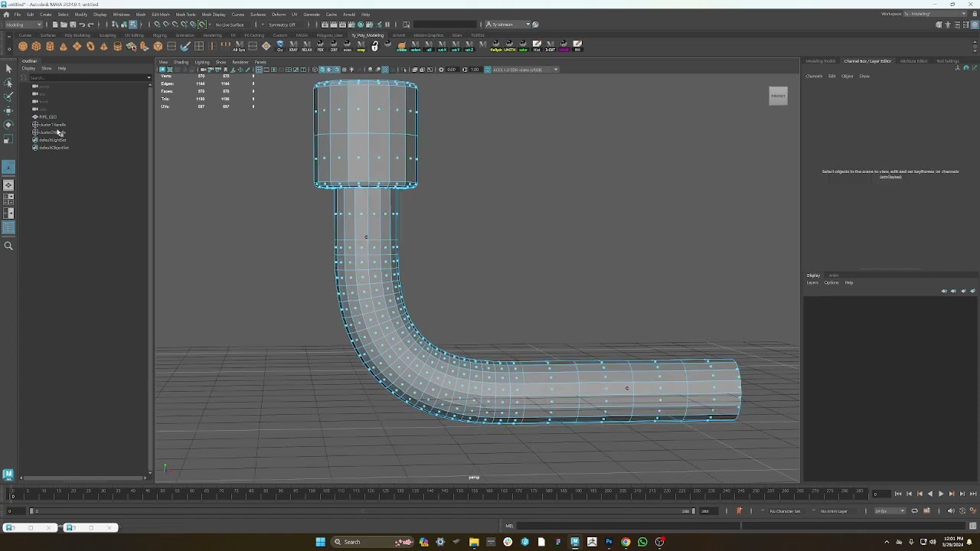
Task: Click the polygon torus shelf icon
Action: coord(90,47)
